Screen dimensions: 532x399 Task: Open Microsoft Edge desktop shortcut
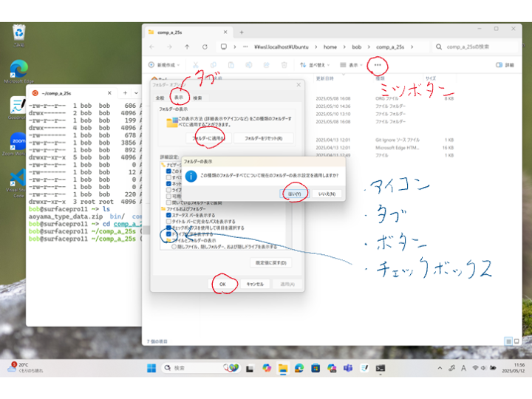pos(18,71)
